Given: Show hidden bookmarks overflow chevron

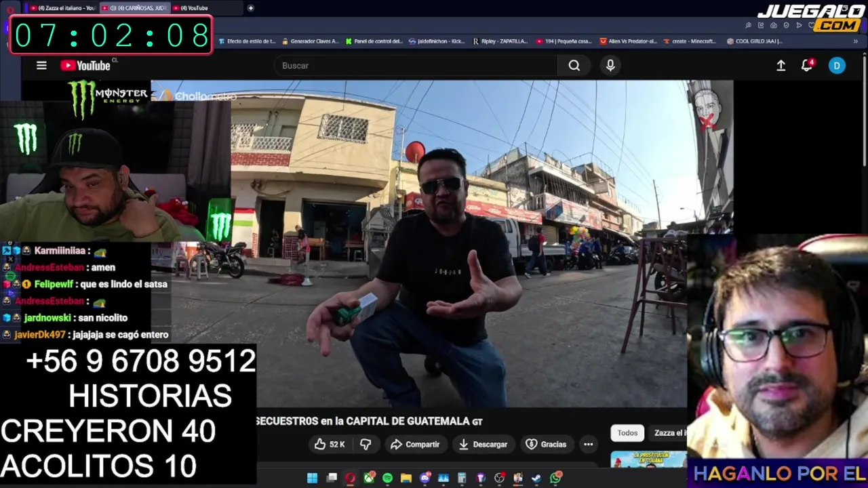Looking at the screenshot, I should [855, 41].
